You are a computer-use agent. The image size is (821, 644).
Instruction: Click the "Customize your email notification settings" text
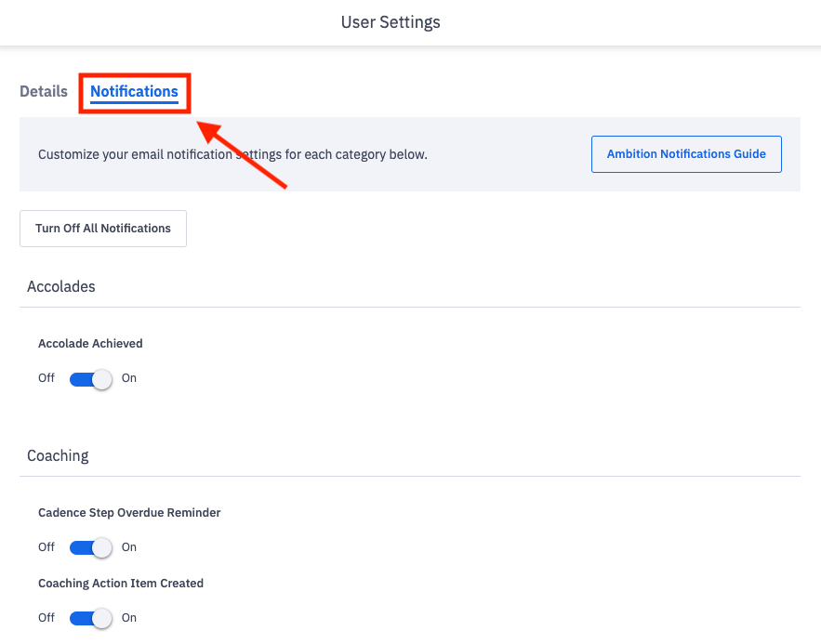click(232, 154)
